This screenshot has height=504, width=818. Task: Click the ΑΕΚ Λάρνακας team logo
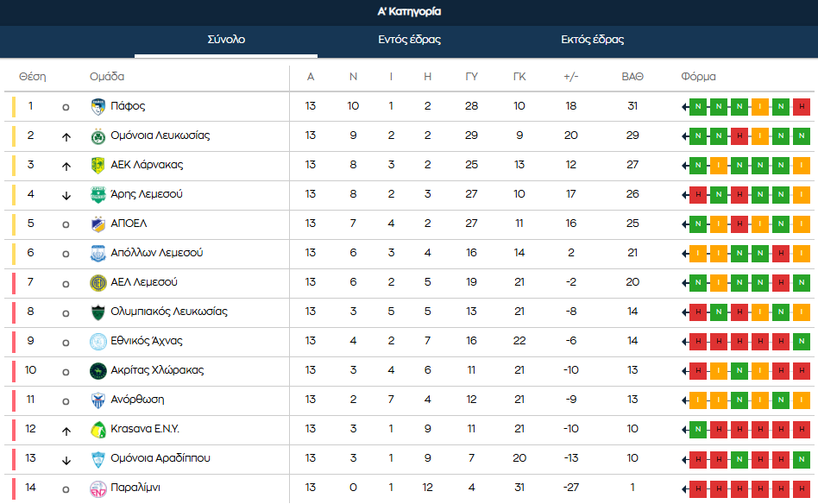[x=98, y=166]
